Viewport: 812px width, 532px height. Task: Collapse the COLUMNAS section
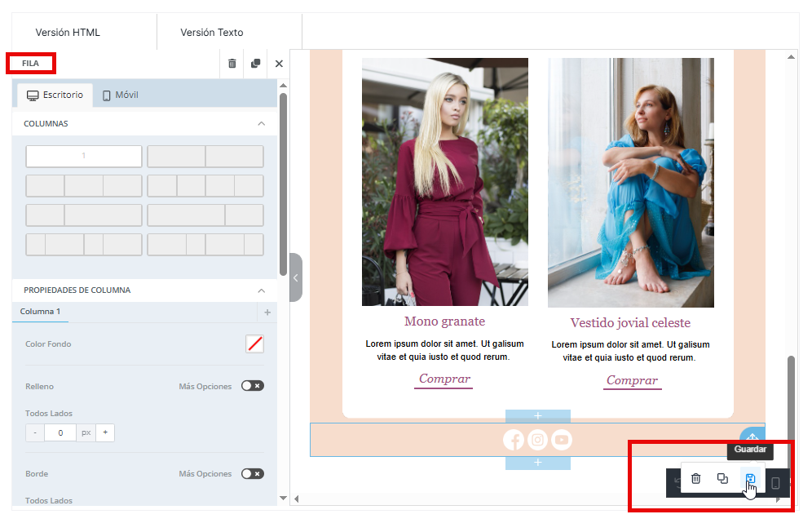pyautogui.click(x=261, y=124)
